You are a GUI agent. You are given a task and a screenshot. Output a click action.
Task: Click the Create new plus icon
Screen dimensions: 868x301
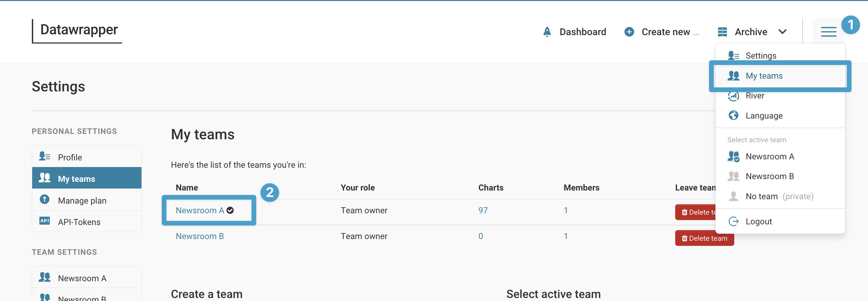tap(629, 32)
